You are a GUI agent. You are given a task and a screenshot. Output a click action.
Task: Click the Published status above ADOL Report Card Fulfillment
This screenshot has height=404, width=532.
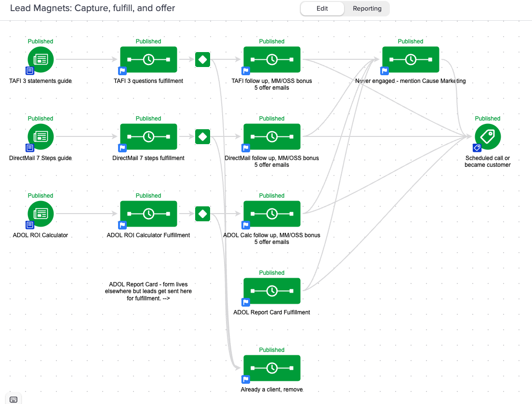[x=272, y=273]
